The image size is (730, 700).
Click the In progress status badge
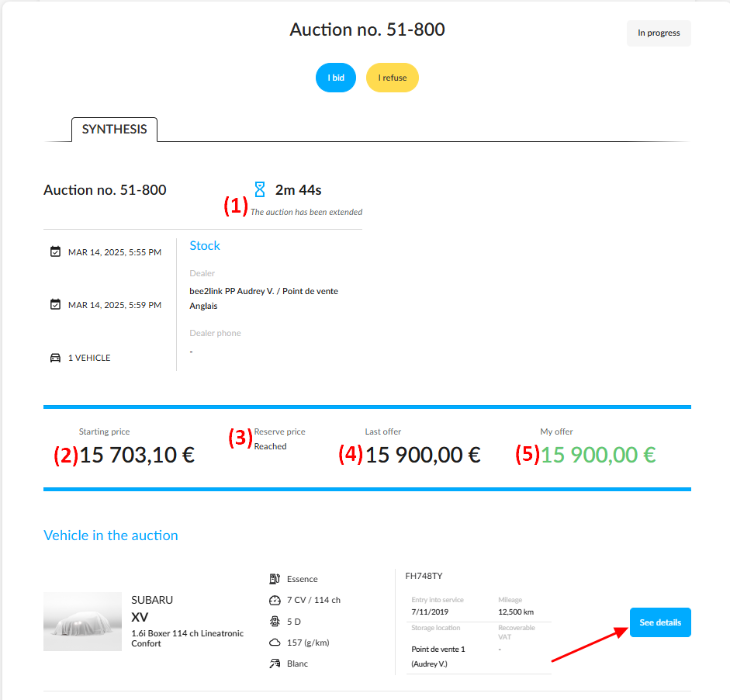[x=659, y=33]
